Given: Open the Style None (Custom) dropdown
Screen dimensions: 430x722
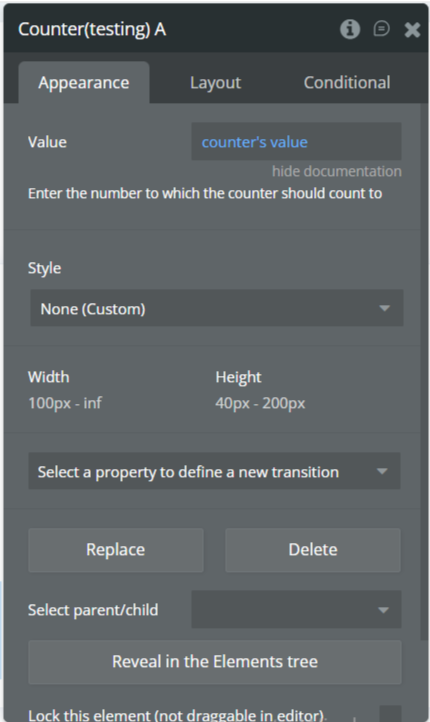Looking at the screenshot, I should [x=217, y=309].
